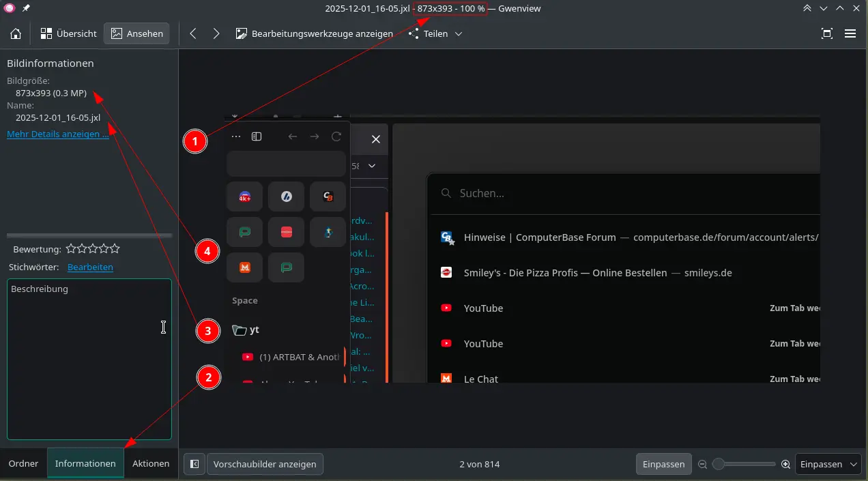The image size is (868, 481).
Task: Set rating to five stars
Action: 115,249
